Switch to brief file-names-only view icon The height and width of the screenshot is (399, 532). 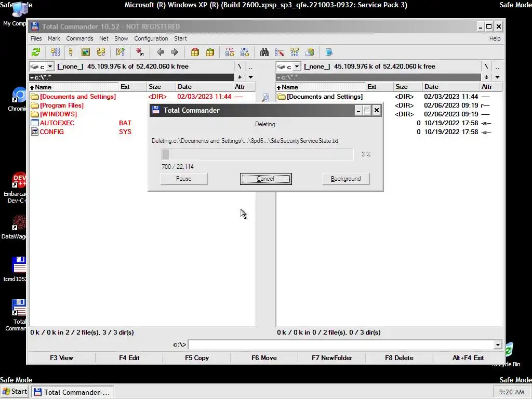point(55,52)
